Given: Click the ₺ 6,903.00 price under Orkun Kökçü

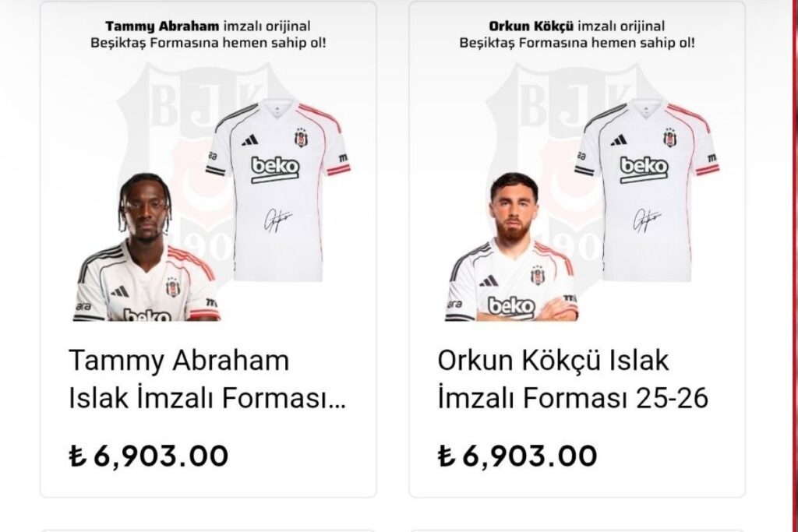Looking at the screenshot, I should [517, 456].
